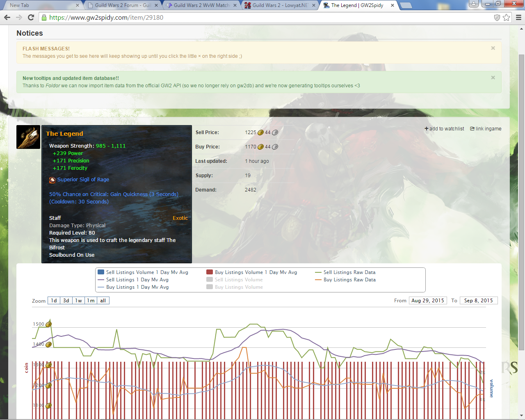Enable the greyed Buy Listings Volume series
Screen dimensions: 525x420
tap(234, 287)
